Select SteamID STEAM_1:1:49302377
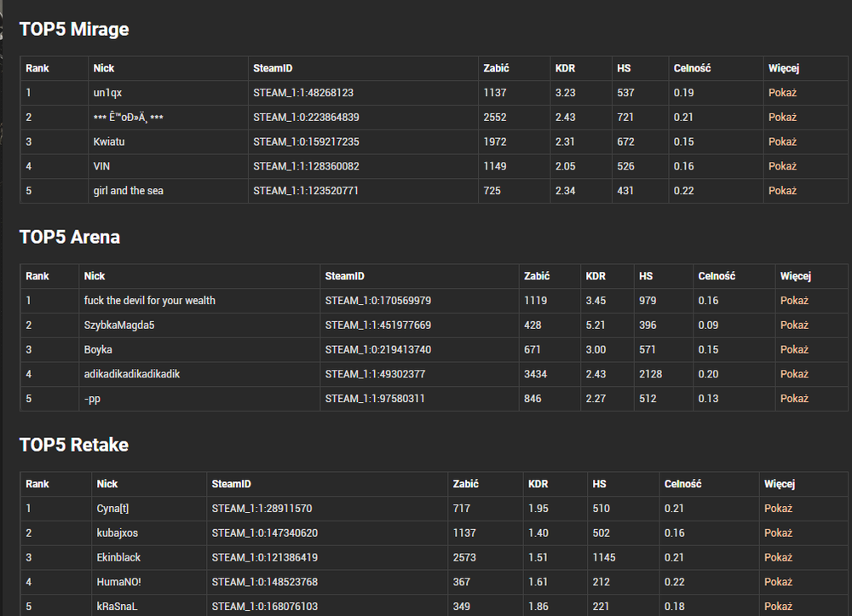 (x=375, y=374)
